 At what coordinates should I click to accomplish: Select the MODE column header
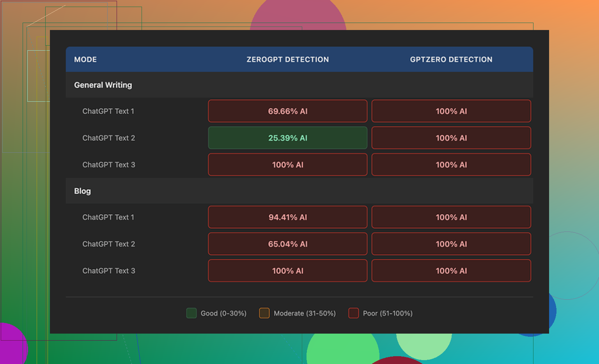(x=85, y=60)
